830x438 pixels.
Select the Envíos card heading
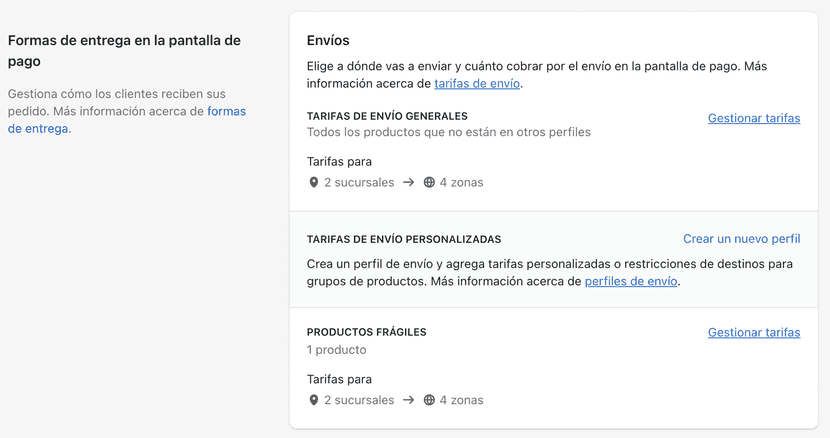point(328,41)
